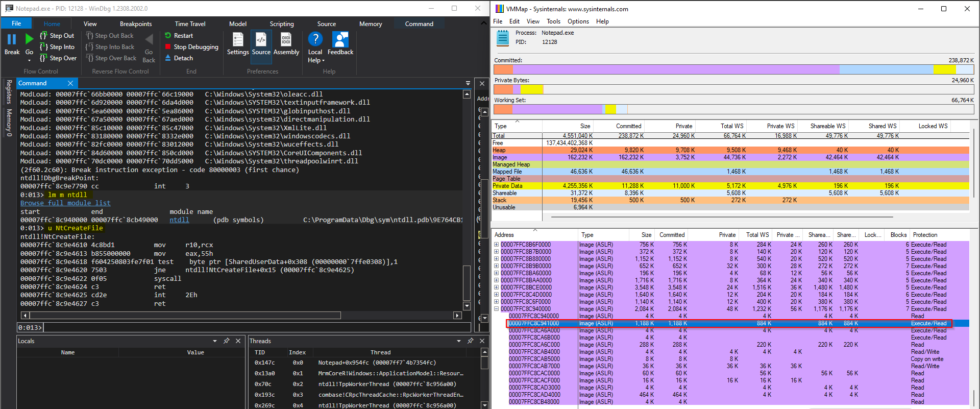The image size is (980, 409).
Task: Close the Threads panel
Action: 482,341
